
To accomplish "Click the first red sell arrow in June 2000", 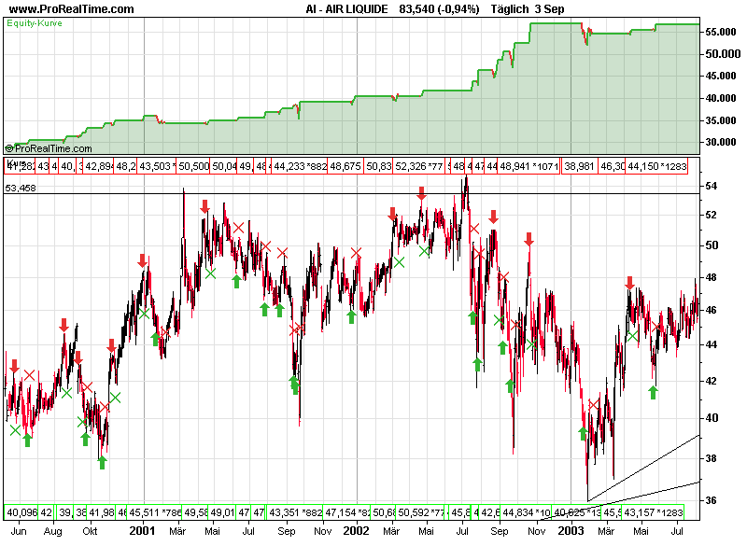I will tap(14, 367).
